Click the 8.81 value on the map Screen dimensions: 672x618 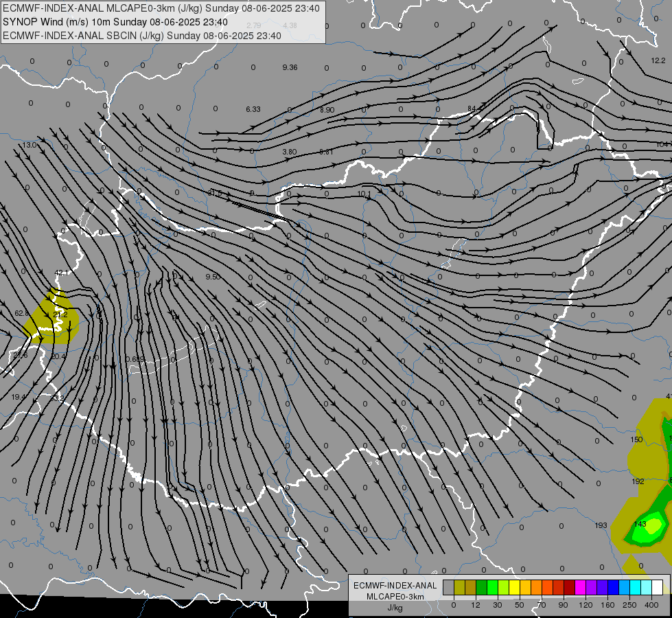point(326,152)
